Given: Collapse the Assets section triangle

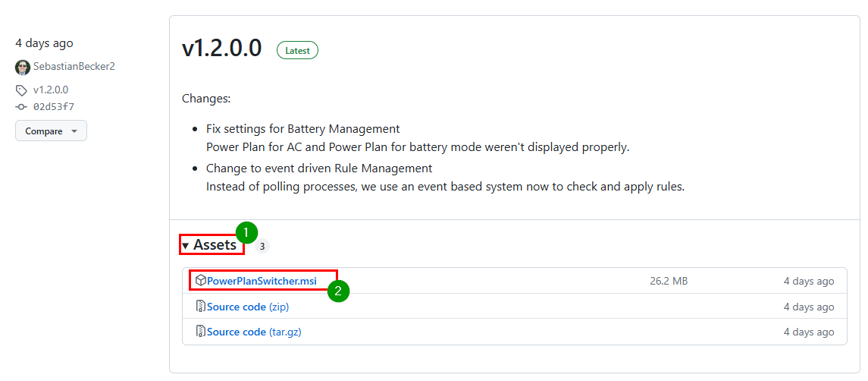Looking at the screenshot, I should 186,245.
